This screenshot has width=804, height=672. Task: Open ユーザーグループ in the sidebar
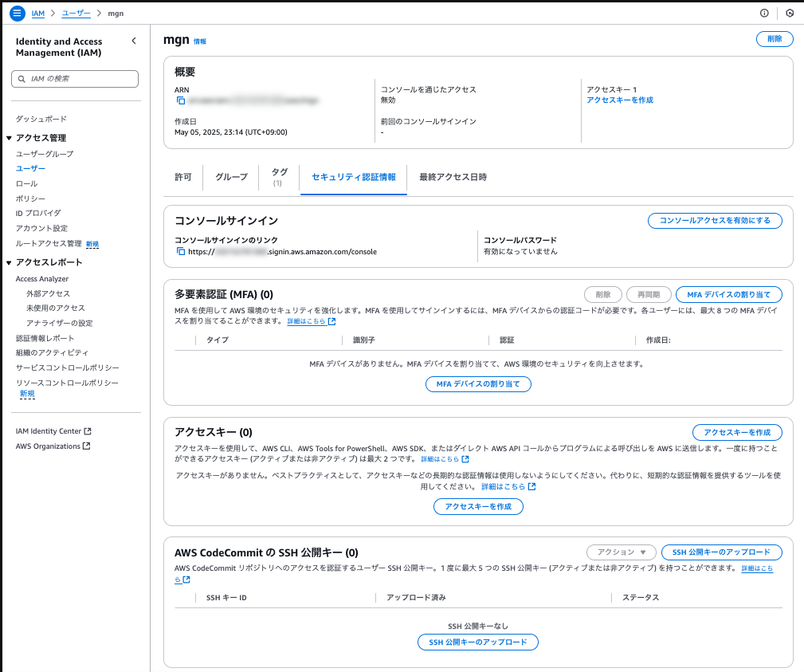[x=45, y=154]
